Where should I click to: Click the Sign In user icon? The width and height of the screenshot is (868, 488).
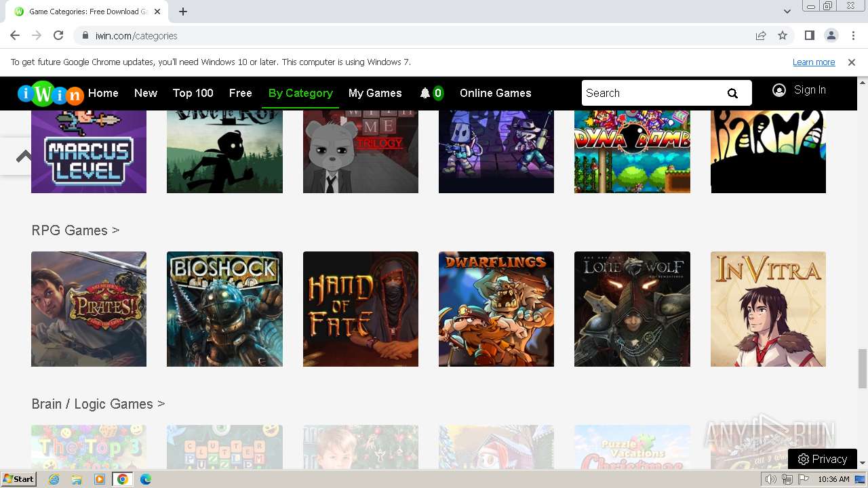pyautogui.click(x=779, y=90)
